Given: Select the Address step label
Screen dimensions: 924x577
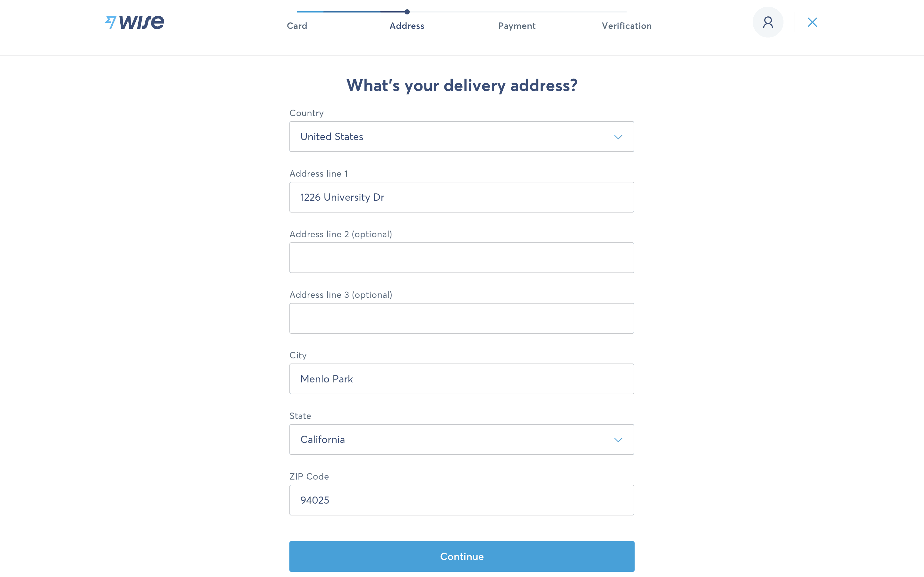Looking at the screenshot, I should tap(406, 26).
